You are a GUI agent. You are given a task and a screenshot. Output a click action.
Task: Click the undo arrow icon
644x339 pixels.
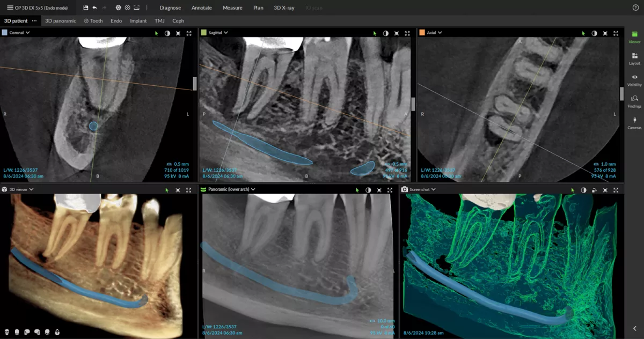95,8
